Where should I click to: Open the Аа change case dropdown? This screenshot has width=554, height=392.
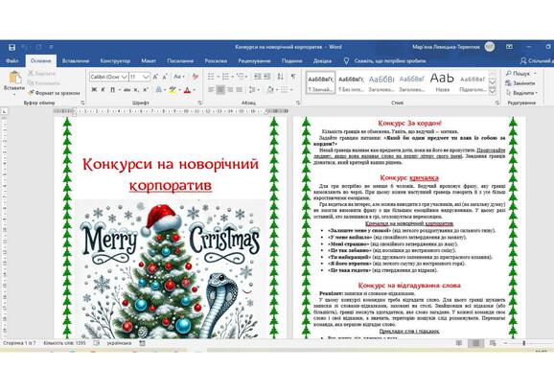click(x=179, y=77)
